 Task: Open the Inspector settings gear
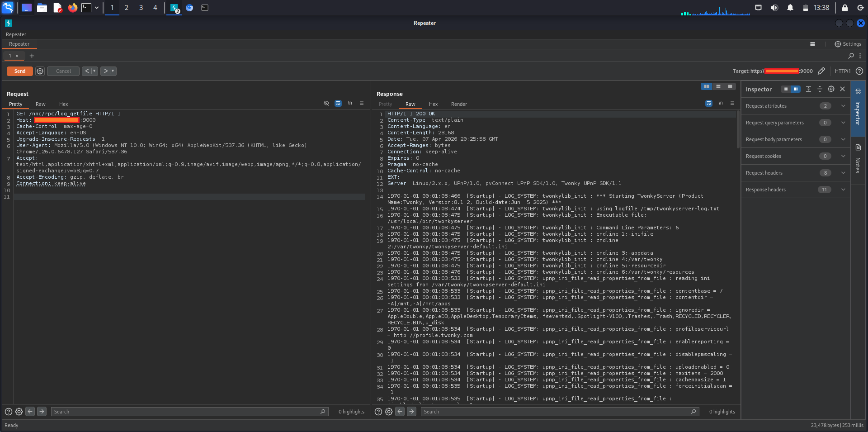[831, 89]
